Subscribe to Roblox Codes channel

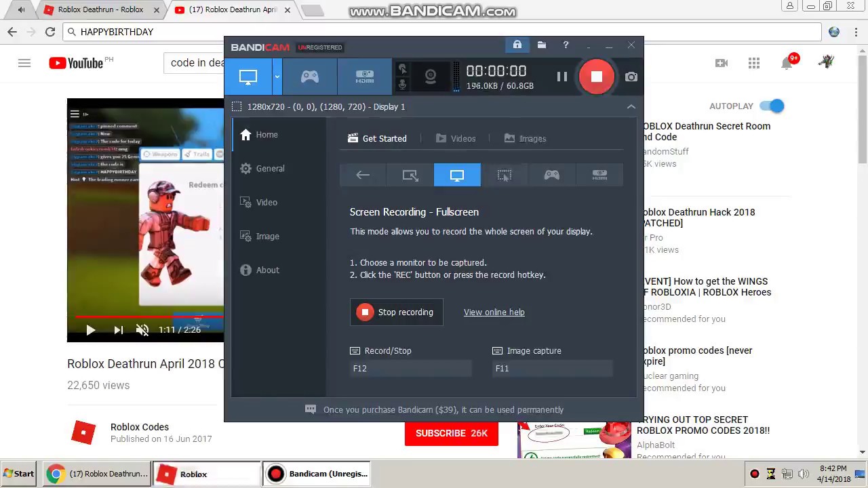coord(452,433)
